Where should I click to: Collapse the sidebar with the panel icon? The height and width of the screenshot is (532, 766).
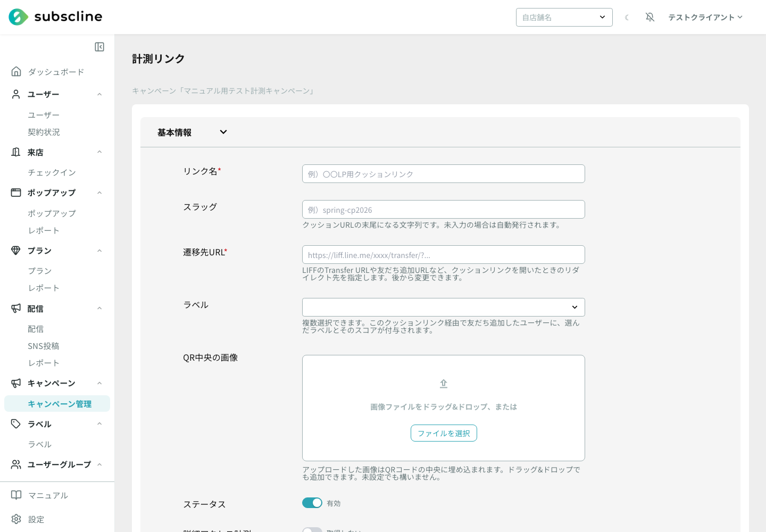[x=99, y=47]
